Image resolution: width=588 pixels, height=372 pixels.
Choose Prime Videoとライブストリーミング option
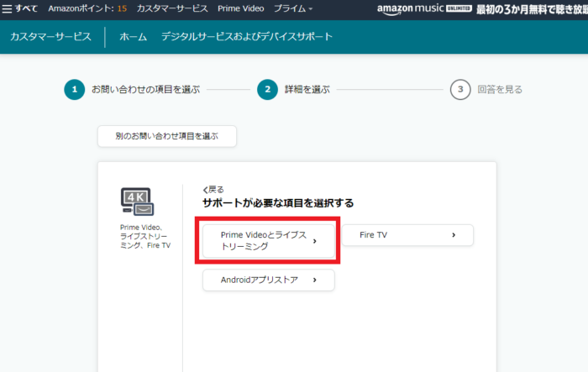(x=269, y=240)
